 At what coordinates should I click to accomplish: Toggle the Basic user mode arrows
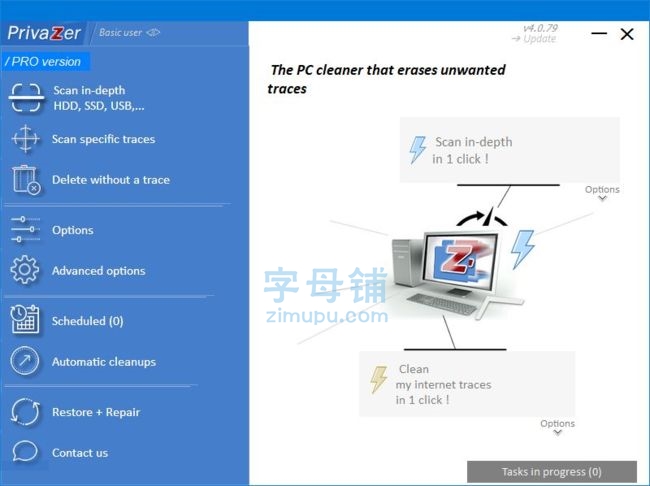coord(153,32)
